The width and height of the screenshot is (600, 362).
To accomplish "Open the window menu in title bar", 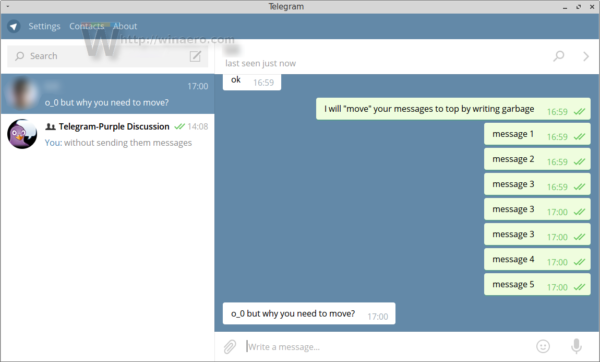I will (x=8, y=7).
